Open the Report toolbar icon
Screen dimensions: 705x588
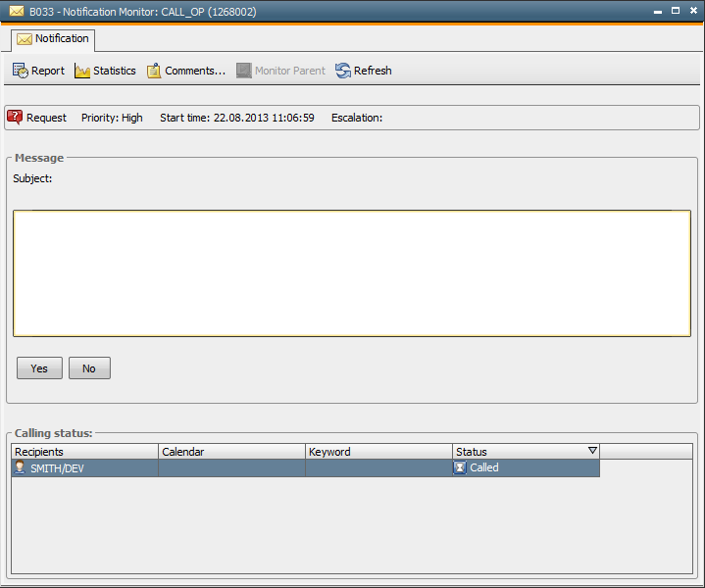(x=21, y=71)
